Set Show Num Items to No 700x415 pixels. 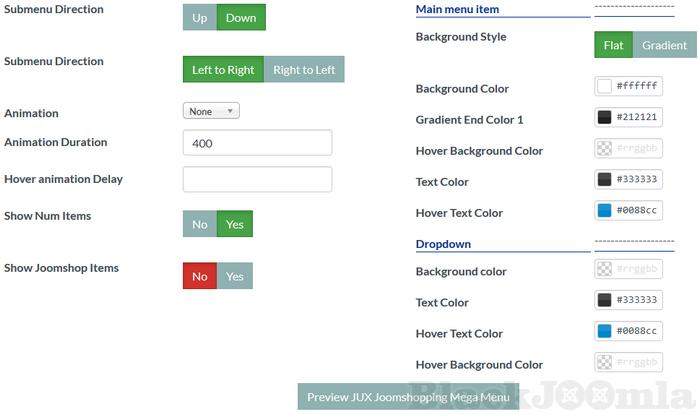pos(200,225)
